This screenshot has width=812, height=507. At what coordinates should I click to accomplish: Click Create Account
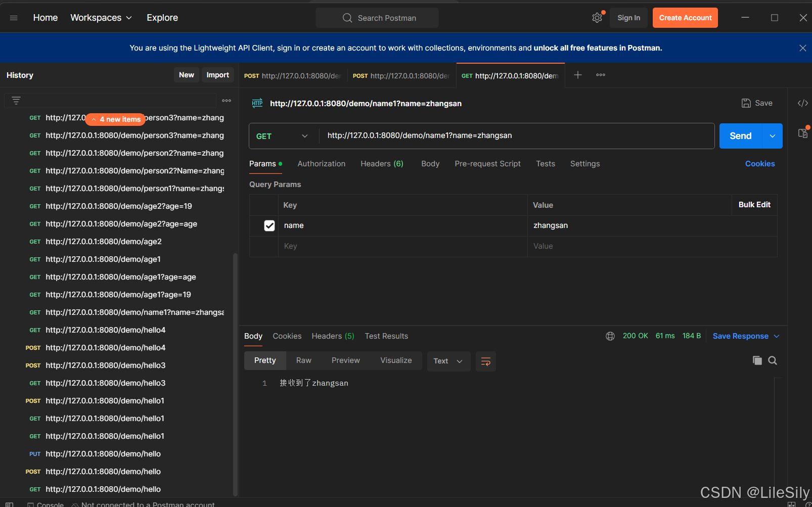685,18
